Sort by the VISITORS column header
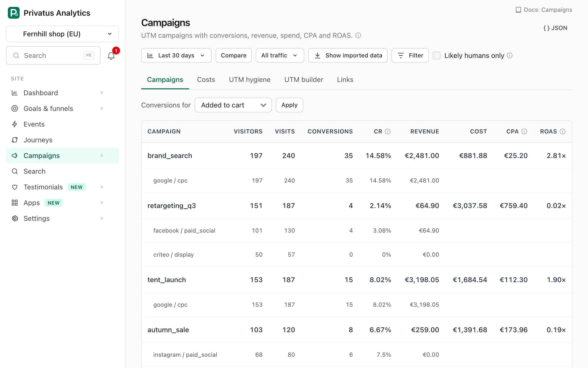This screenshot has width=588, height=368. pyautogui.click(x=248, y=131)
